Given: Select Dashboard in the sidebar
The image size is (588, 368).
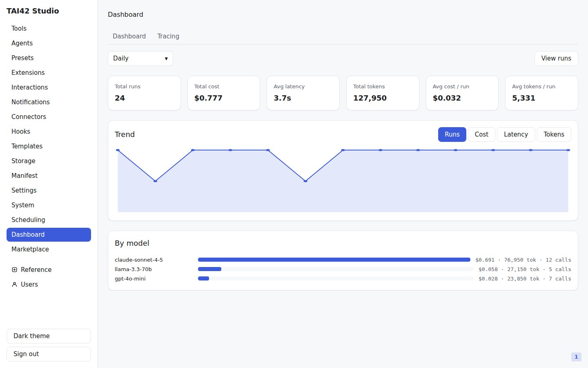Looking at the screenshot, I should click(x=49, y=234).
